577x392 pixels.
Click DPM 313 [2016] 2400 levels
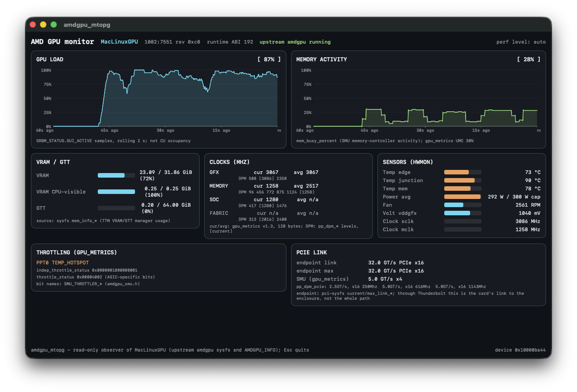pos(263,219)
